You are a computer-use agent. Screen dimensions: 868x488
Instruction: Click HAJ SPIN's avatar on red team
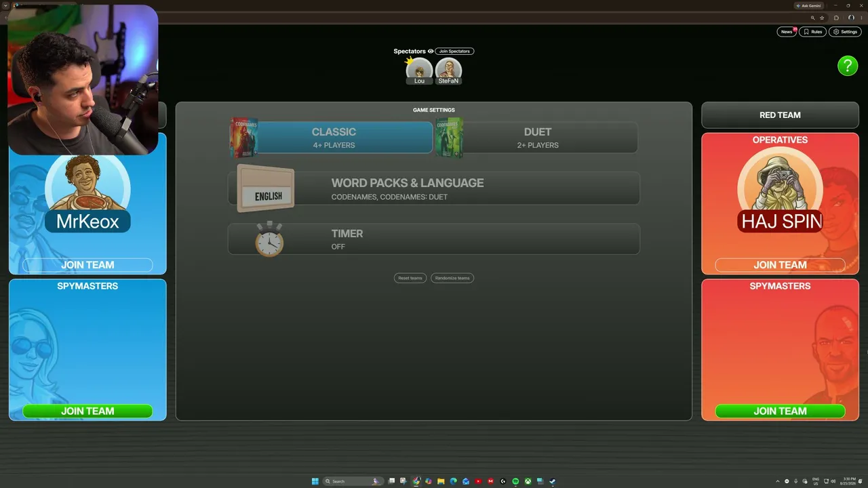pos(780,180)
